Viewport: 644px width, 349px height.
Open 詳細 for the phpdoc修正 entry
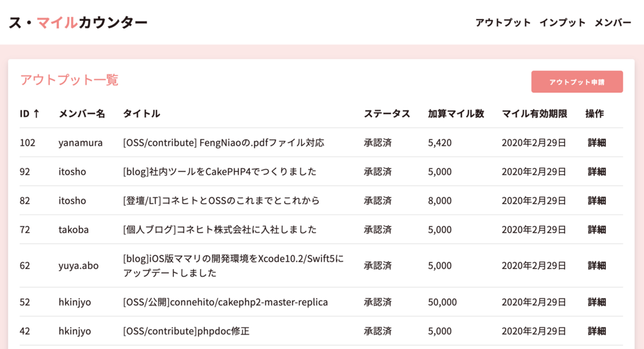click(x=597, y=331)
